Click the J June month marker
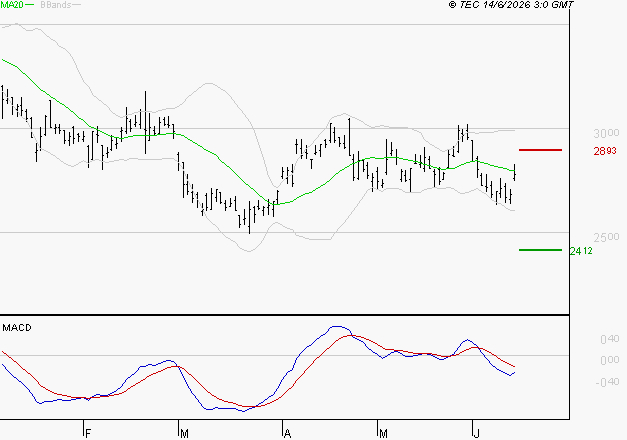The height and width of the screenshot is (440, 627). tap(476, 434)
